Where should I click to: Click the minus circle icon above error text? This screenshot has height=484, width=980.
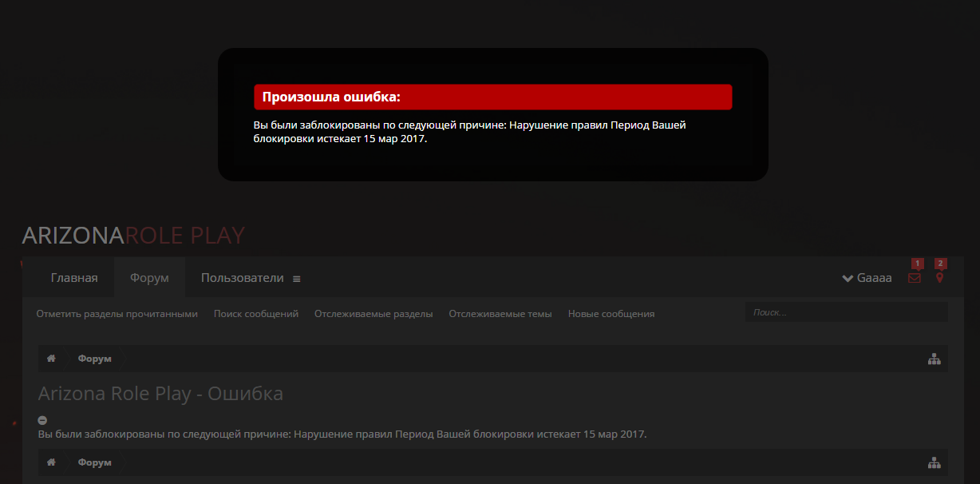pyautogui.click(x=42, y=420)
